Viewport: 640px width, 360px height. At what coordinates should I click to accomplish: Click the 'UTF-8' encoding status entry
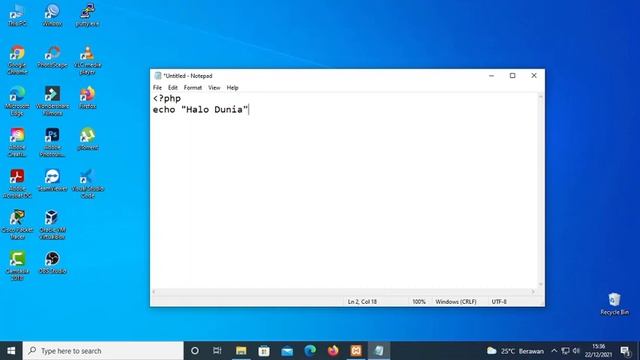click(x=499, y=302)
